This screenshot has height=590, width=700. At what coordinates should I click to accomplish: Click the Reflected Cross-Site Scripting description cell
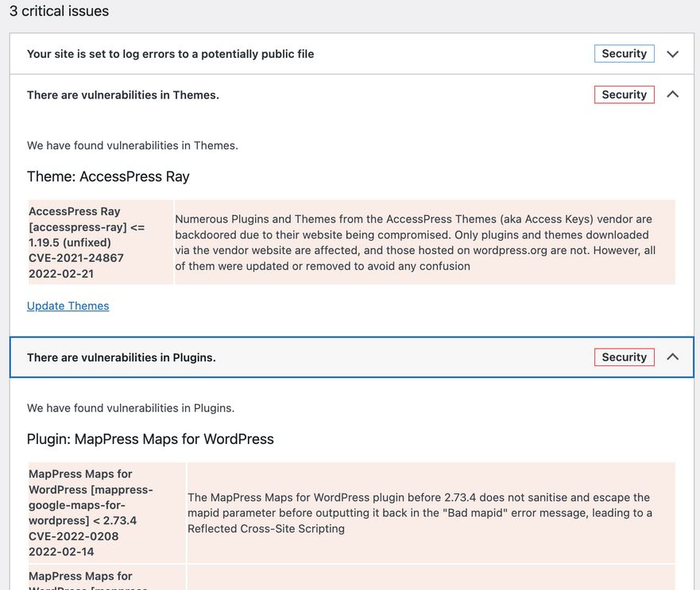point(431,513)
